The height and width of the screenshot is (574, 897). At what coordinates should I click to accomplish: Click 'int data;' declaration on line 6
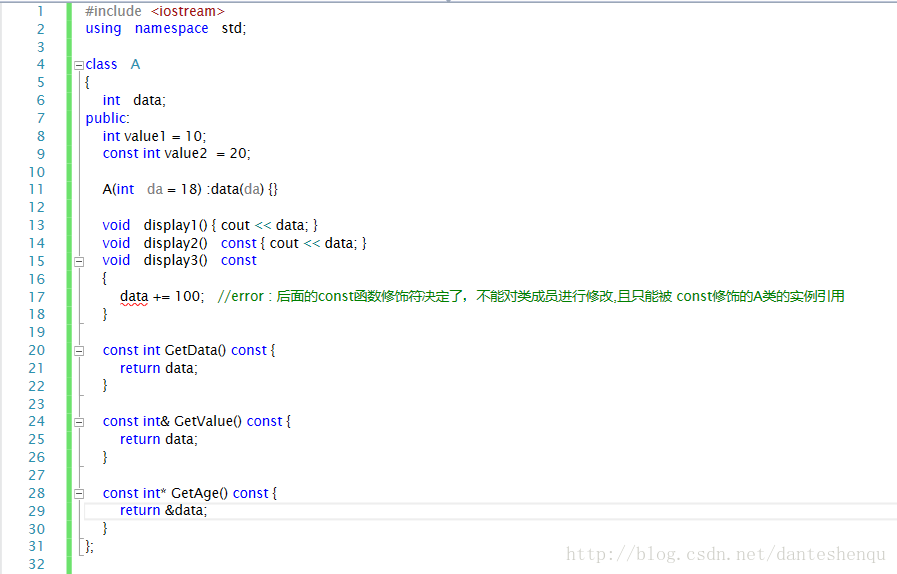(x=134, y=100)
